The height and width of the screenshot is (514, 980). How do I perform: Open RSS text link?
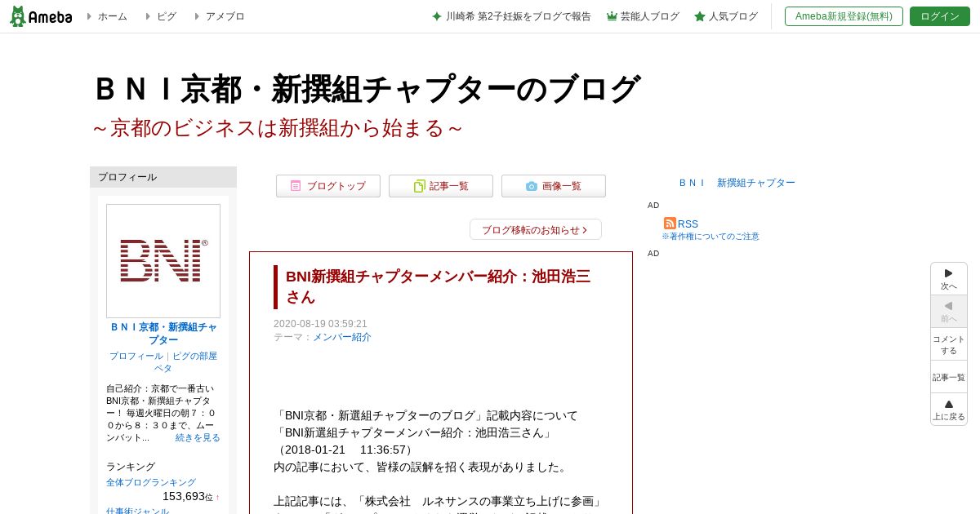[x=688, y=224]
